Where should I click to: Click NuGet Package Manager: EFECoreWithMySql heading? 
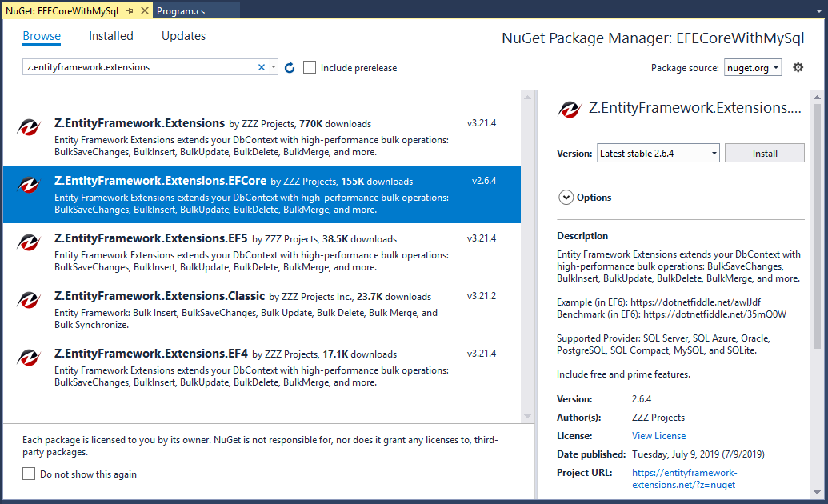[x=653, y=38]
